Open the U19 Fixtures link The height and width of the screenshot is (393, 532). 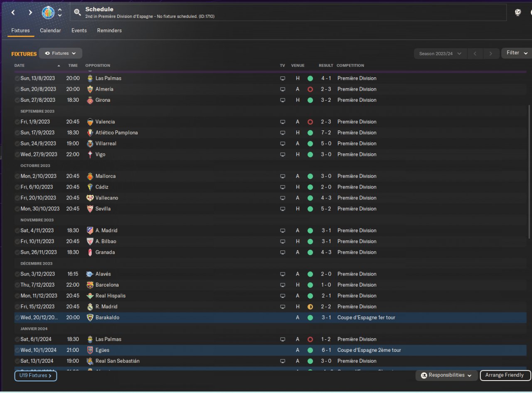[x=36, y=376]
